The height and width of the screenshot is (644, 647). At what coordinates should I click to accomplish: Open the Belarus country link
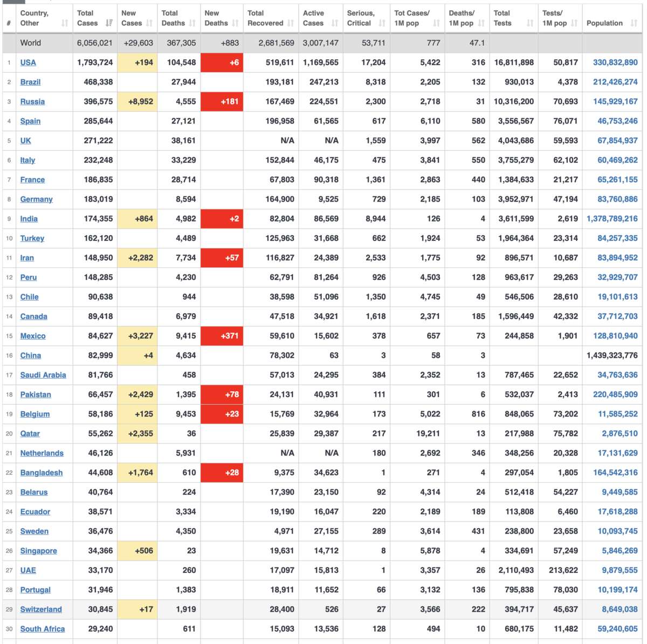pyautogui.click(x=34, y=492)
